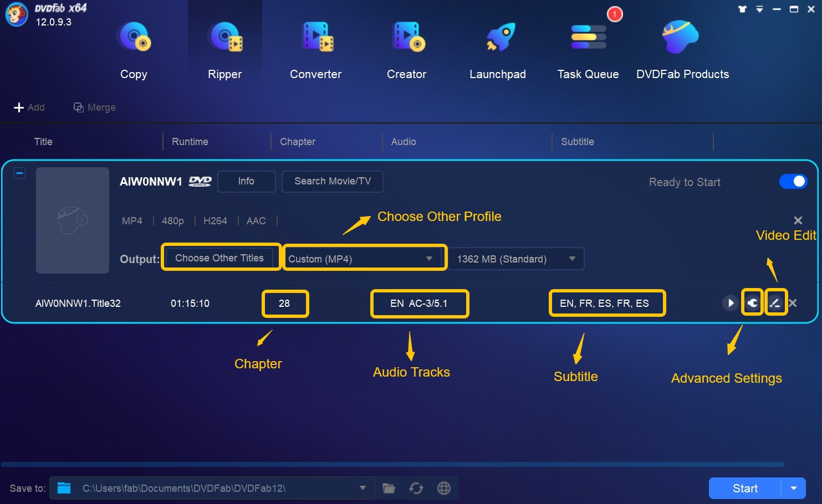Image resolution: width=822 pixels, height=504 pixels.
Task: Click the globe icon near the save path
Action: (x=443, y=488)
